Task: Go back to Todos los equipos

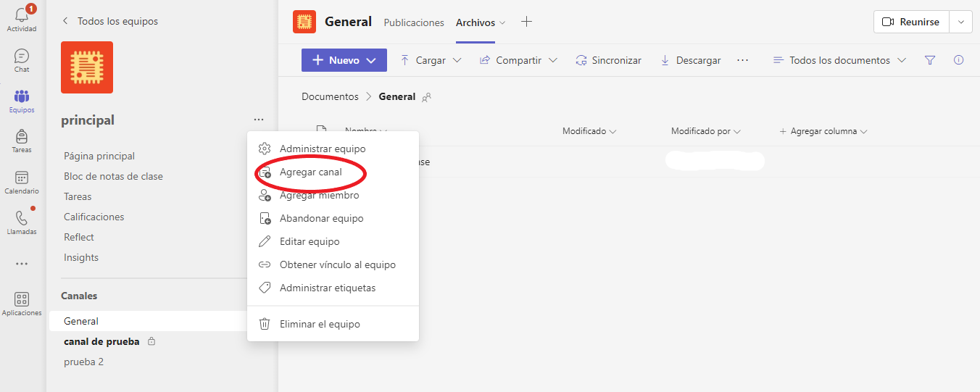Action: [109, 22]
